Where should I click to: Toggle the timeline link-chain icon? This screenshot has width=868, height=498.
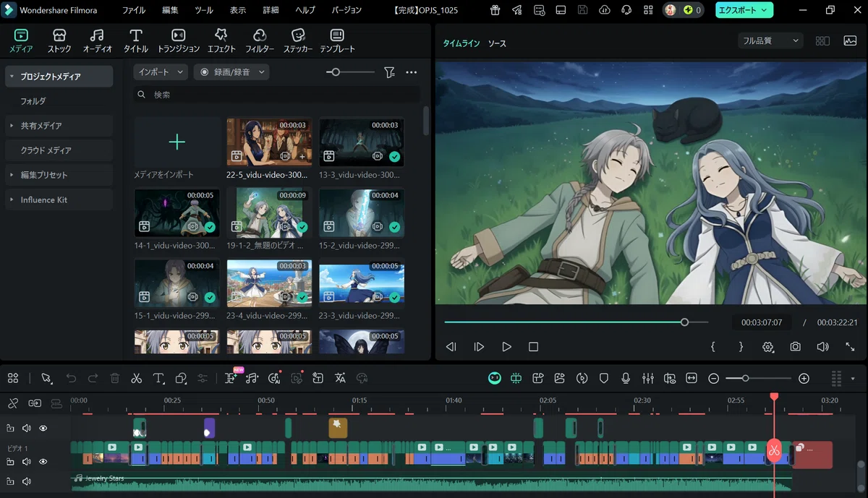[x=13, y=403]
